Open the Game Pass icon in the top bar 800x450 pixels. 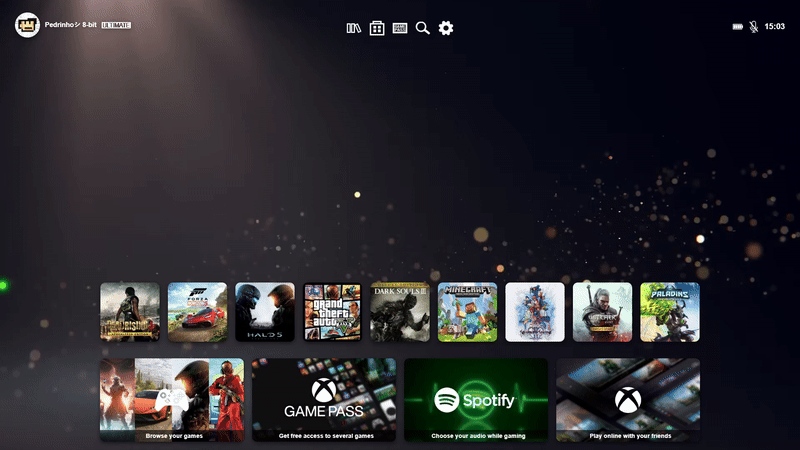pos(400,28)
